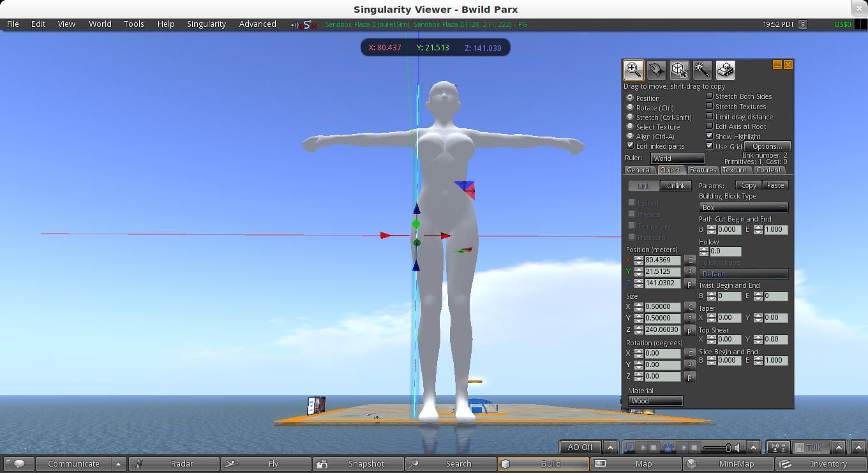Toggle the Build toolbar button
868x473 pixels.
point(543,464)
